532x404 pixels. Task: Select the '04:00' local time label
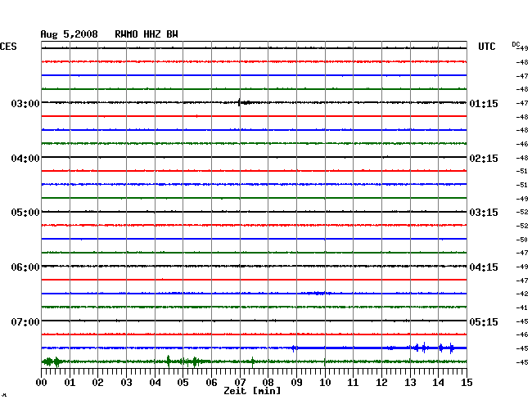(x=25, y=159)
